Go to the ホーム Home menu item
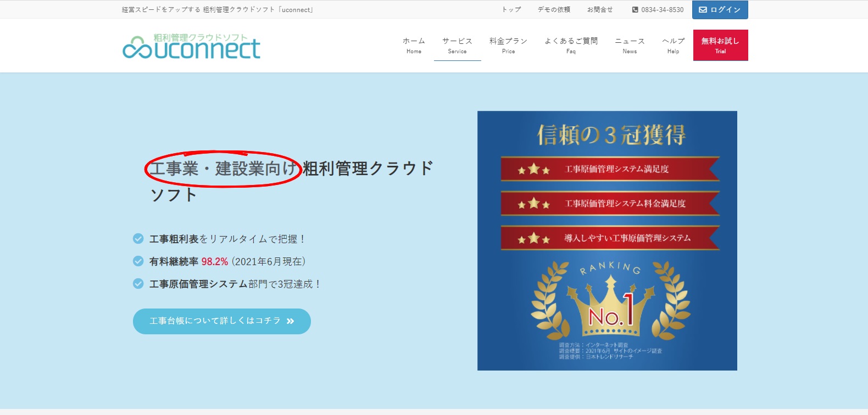The width and height of the screenshot is (868, 415). click(x=414, y=46)
